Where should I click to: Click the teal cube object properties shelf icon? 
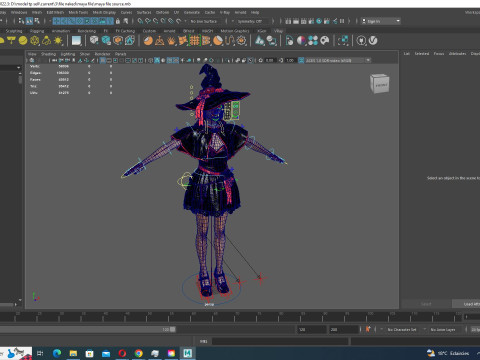[x=106, y=41]
